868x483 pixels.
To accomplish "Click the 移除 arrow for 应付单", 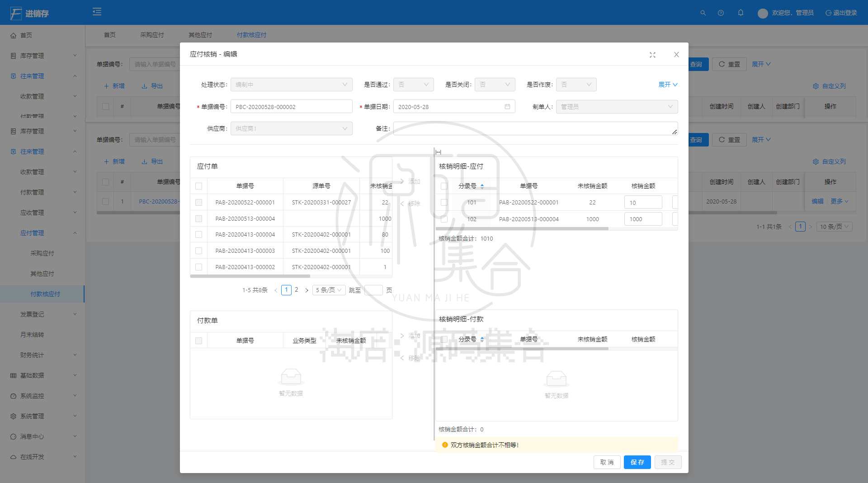I will 410,204.
